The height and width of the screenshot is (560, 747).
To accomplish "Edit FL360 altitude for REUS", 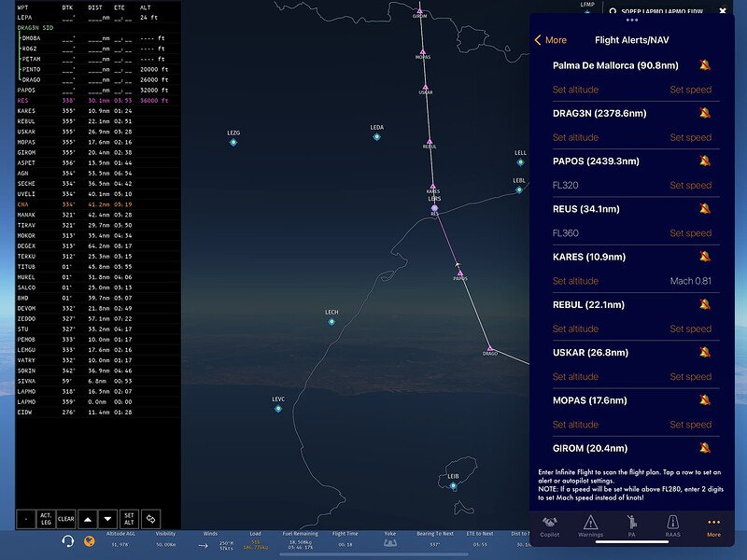I will pyautogui.click(x=566, y=232).
